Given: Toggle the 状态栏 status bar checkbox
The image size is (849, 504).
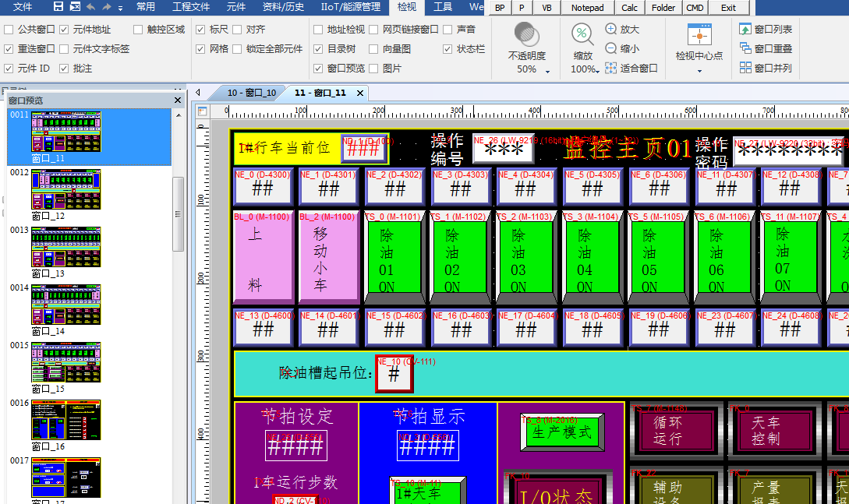Looking at the screenshot, I should (x=447, y=49).
